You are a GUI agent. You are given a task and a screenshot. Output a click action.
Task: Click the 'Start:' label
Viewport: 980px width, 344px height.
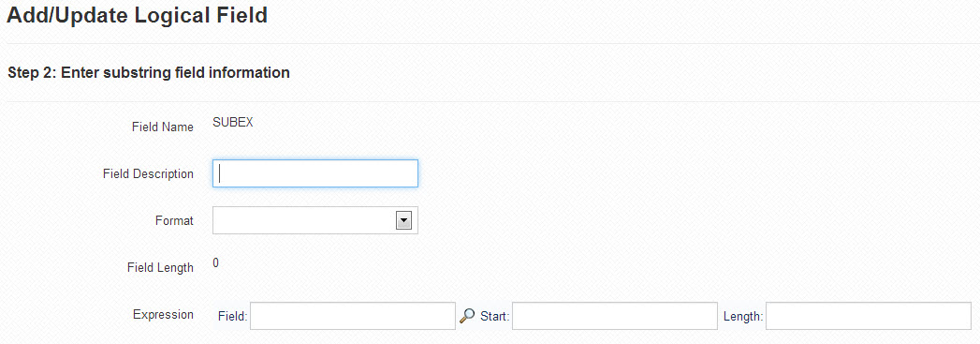click(495, 317)
